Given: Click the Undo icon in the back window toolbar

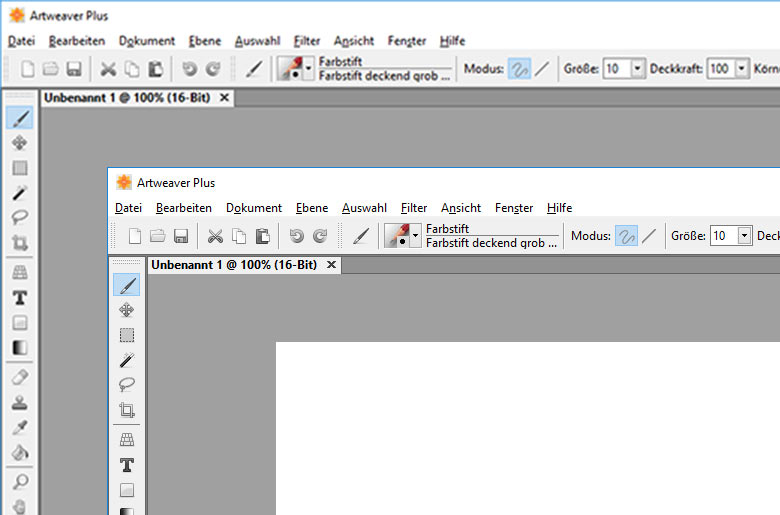Looking at the screenshot, I should click(190, 69).
